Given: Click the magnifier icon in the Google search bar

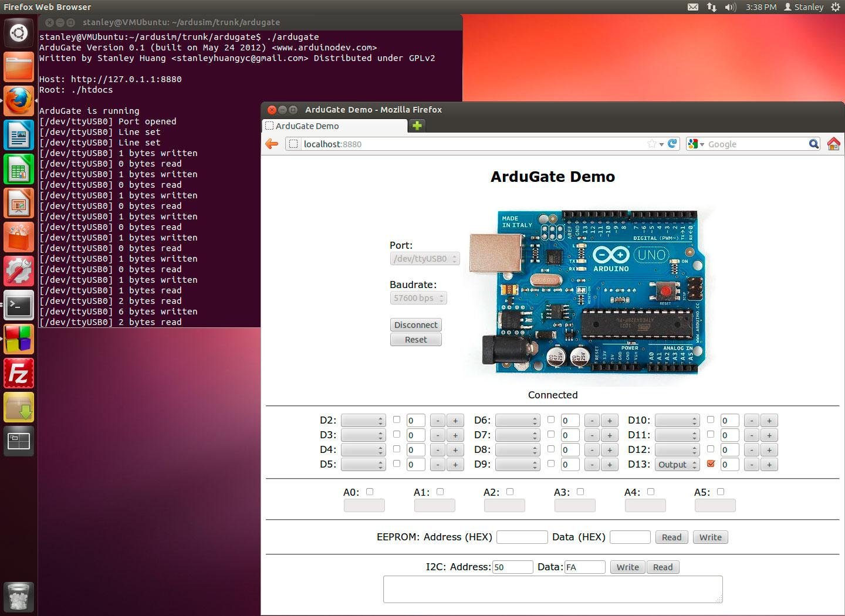Looking at the screenshot, I should (x=814, y=144).
